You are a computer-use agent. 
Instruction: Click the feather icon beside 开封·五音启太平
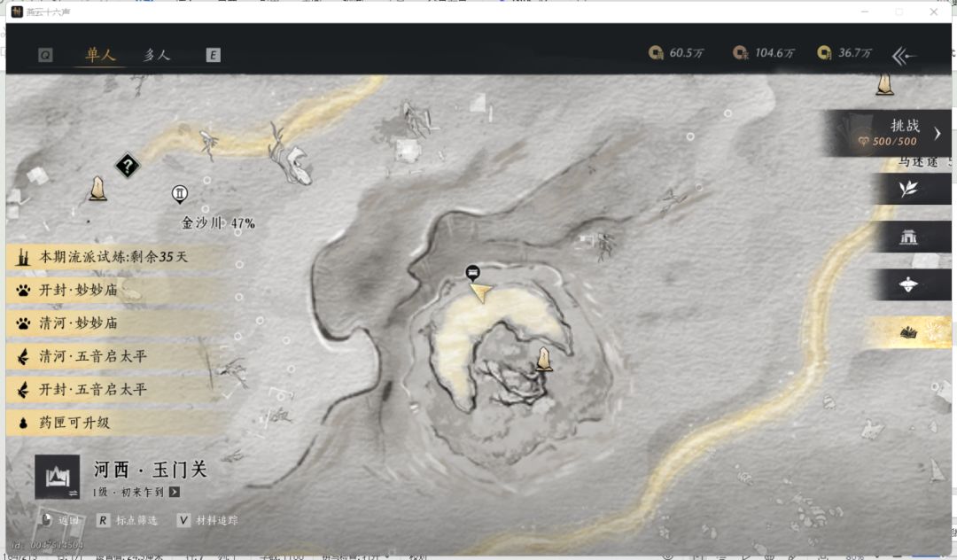point(23,390)
